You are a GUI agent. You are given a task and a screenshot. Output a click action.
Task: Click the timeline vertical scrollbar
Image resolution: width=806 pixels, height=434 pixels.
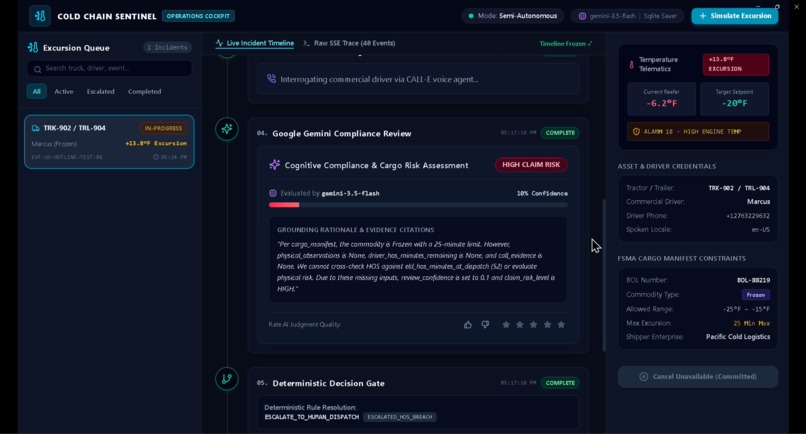pyautogui.click(x=604, y=275)
